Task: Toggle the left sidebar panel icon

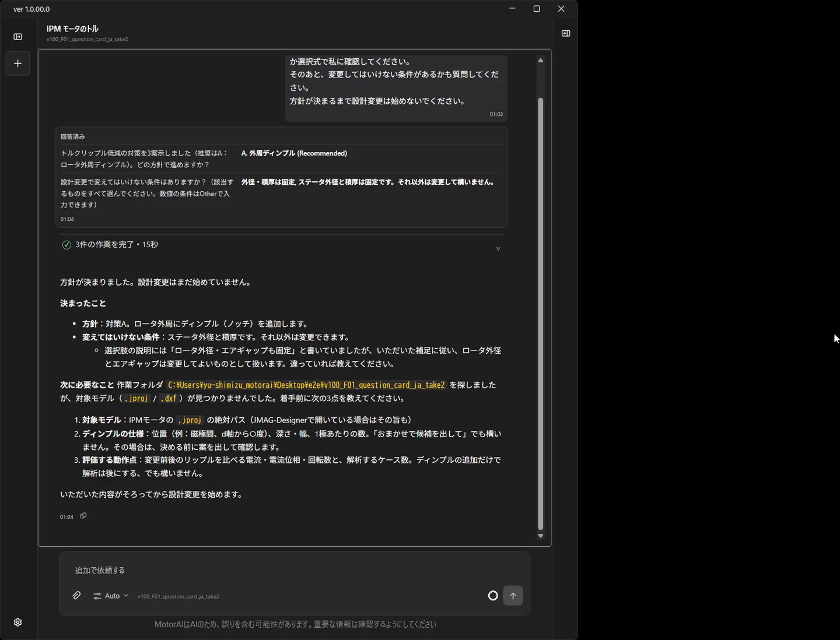Action: point(18,37)
